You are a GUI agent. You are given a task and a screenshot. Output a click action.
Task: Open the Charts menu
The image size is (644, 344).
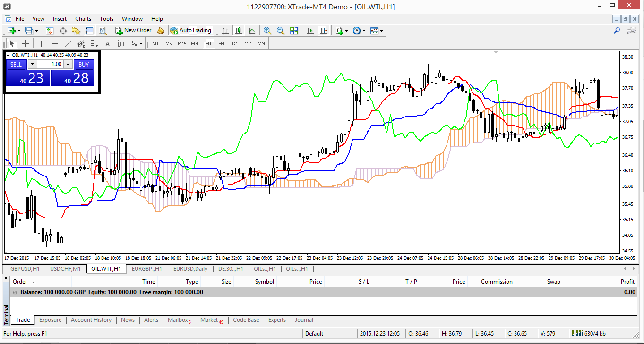point(83,19)
